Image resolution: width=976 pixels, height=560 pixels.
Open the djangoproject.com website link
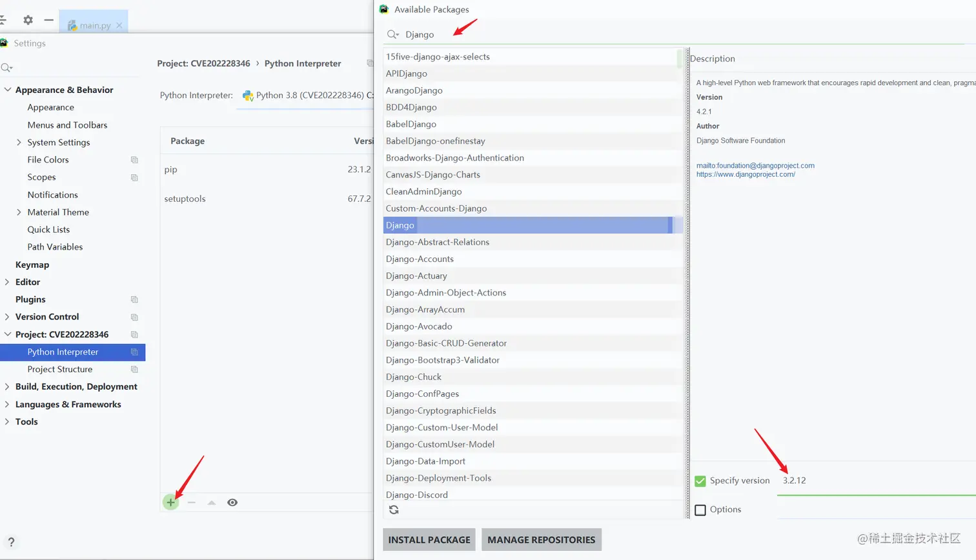click(x=746, y=174)
